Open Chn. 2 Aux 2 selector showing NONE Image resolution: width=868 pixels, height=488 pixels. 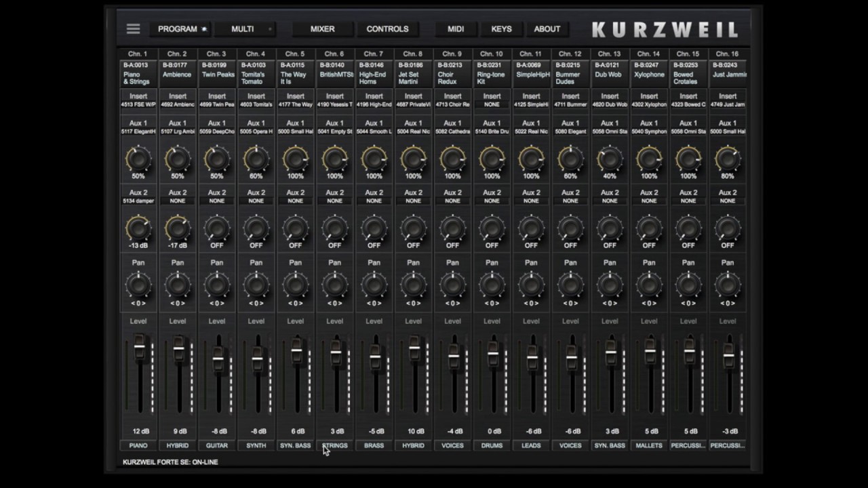(x=178, y=201)
